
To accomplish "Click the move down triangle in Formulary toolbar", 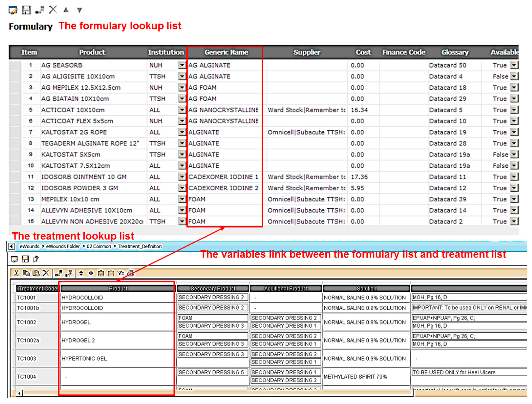I will click(x=79, y=10).
